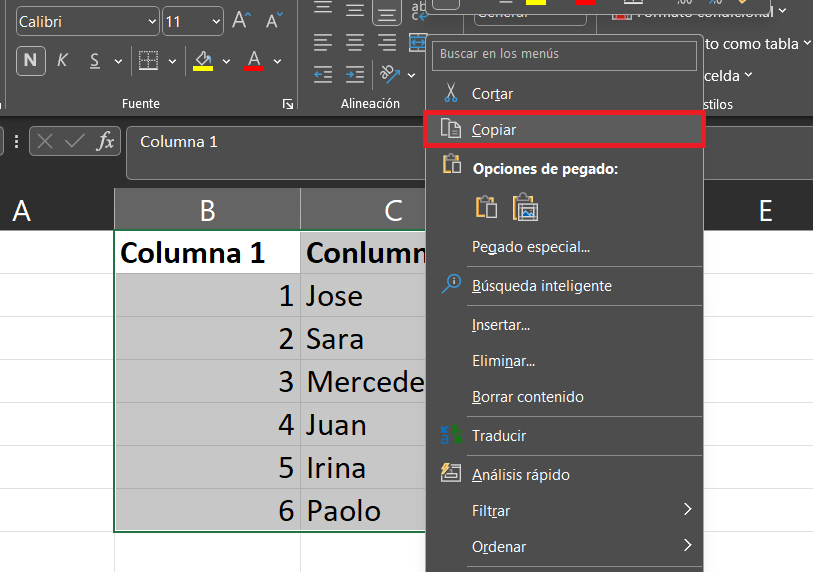Open fill color dropdown arrow
The width and height of the screenshot is (813, 572).
pos(226,62)
